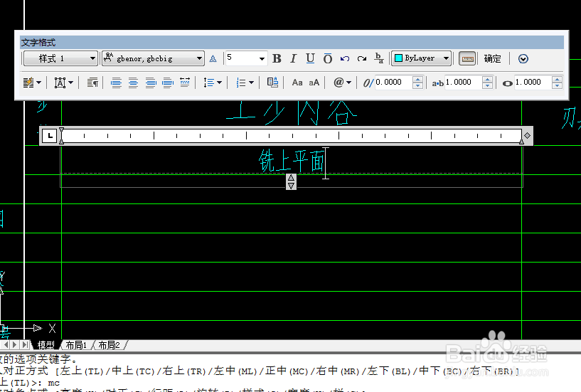
Task: Open the numbering and bullets dropdown
Action: 245,83
